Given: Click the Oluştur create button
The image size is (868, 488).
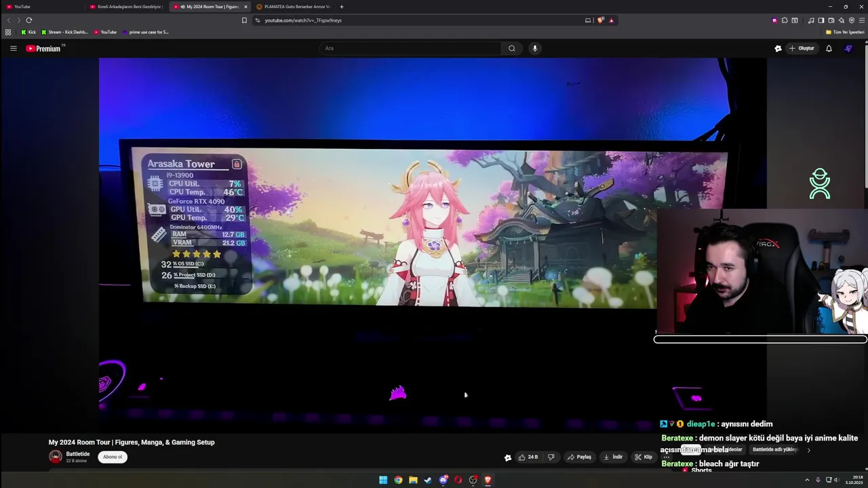Looking at the screenshot, I should pos(801,48).
